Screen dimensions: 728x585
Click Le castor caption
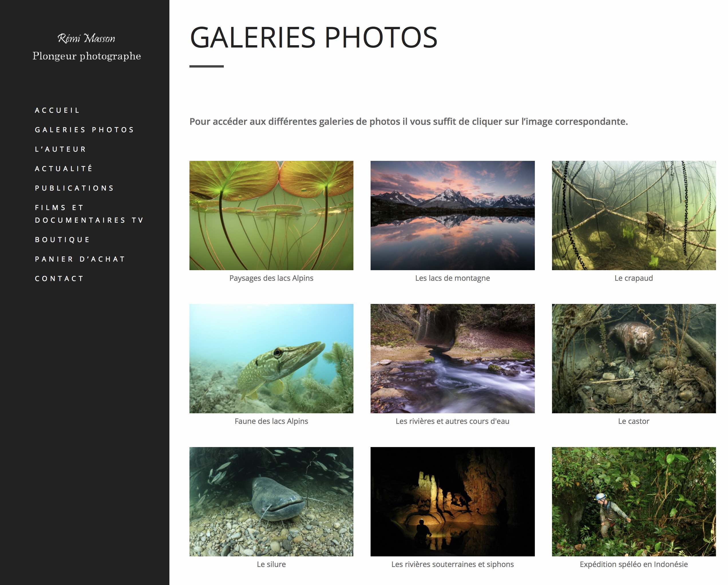pyautogui.click(x=634, y=421)
